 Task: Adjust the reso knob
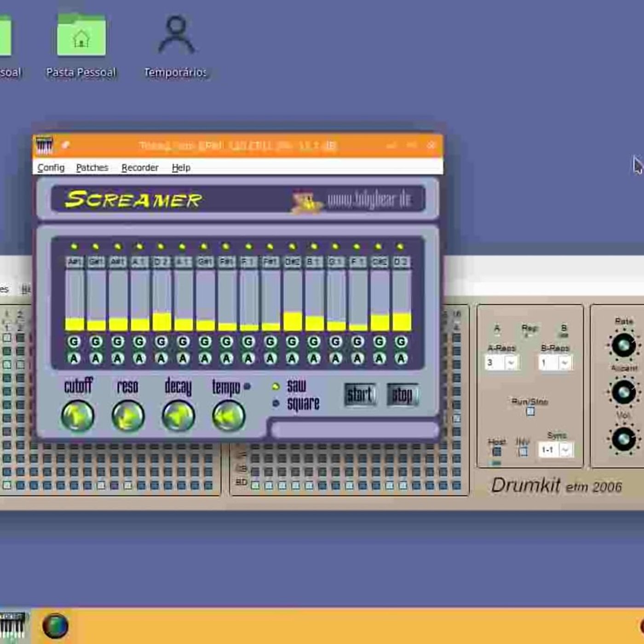(x=128, y=416)
